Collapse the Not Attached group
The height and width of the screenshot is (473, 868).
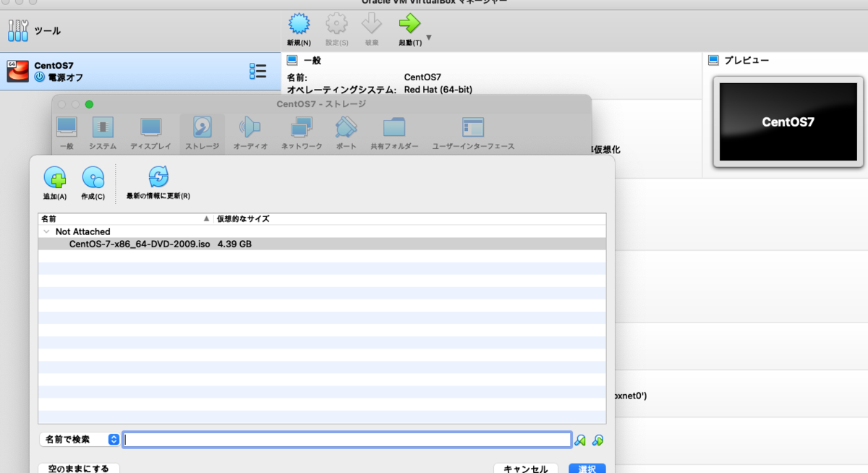(47, 231)
